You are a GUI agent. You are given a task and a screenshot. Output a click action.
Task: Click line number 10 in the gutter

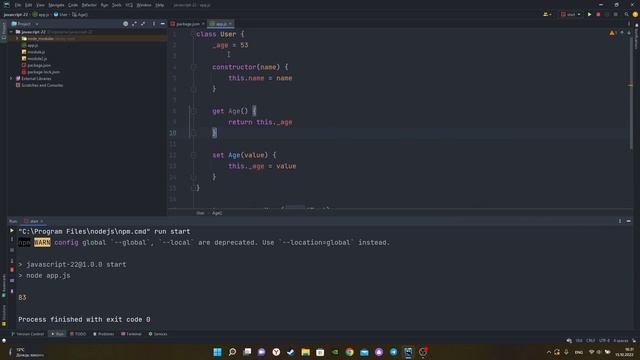click(x=173, y=133)
